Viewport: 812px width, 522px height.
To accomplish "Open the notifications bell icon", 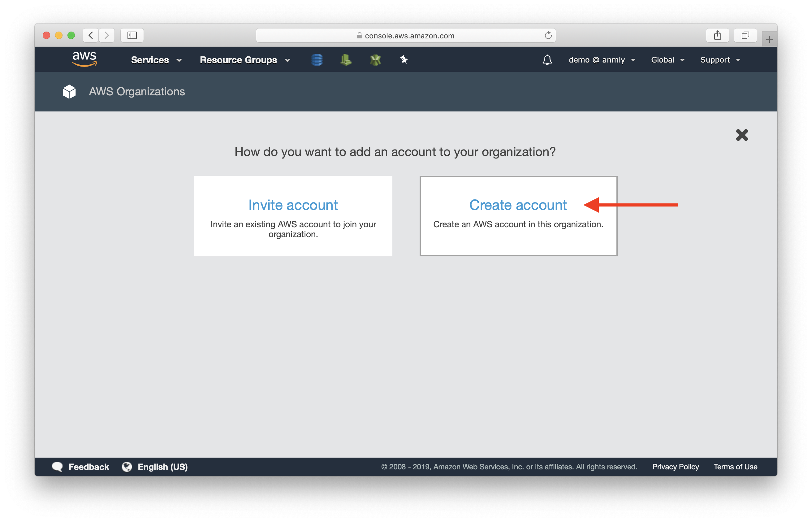I will pyautogui.click(x=547, y=60).
